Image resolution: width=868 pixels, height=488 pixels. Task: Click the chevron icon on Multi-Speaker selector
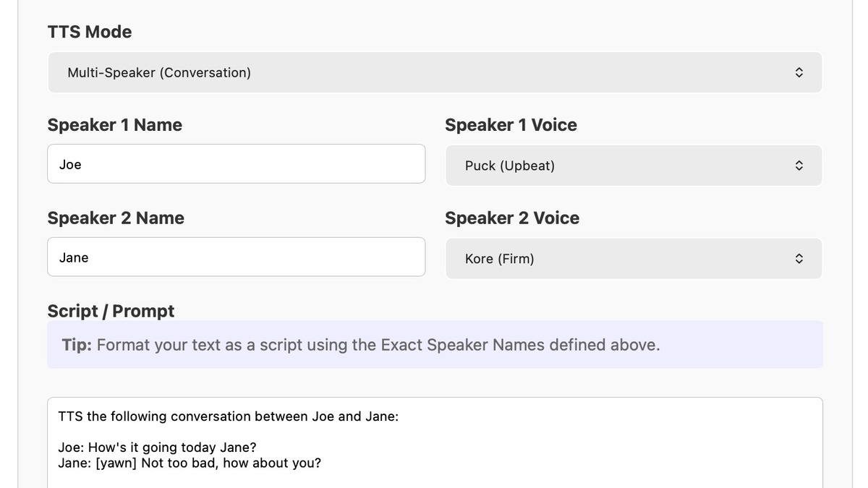(x=799, y=72)
